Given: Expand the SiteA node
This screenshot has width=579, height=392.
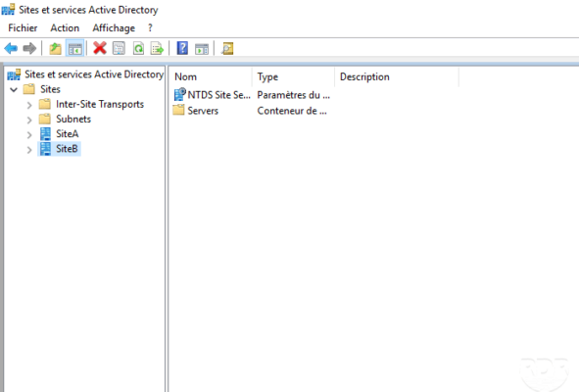Looking at the screenshot, I should pos(29,135).
